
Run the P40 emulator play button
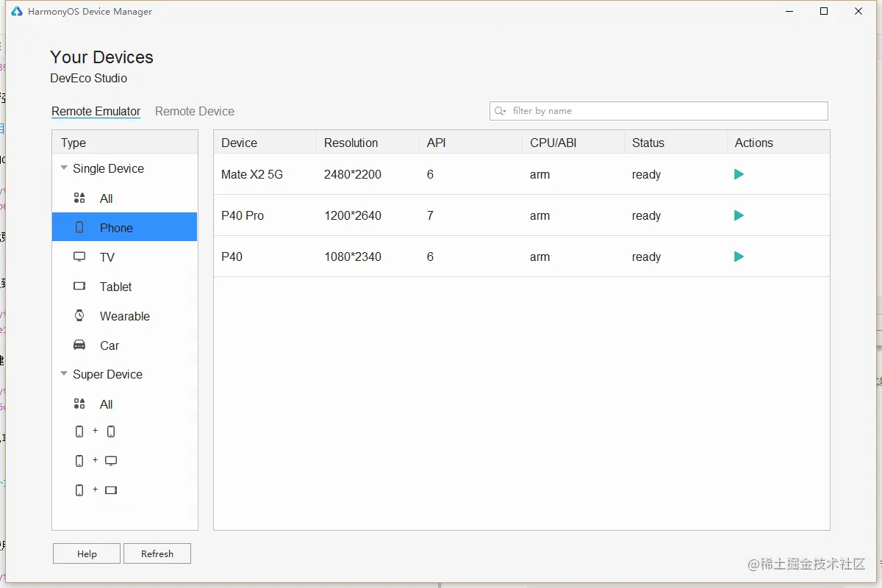(739, 257)
